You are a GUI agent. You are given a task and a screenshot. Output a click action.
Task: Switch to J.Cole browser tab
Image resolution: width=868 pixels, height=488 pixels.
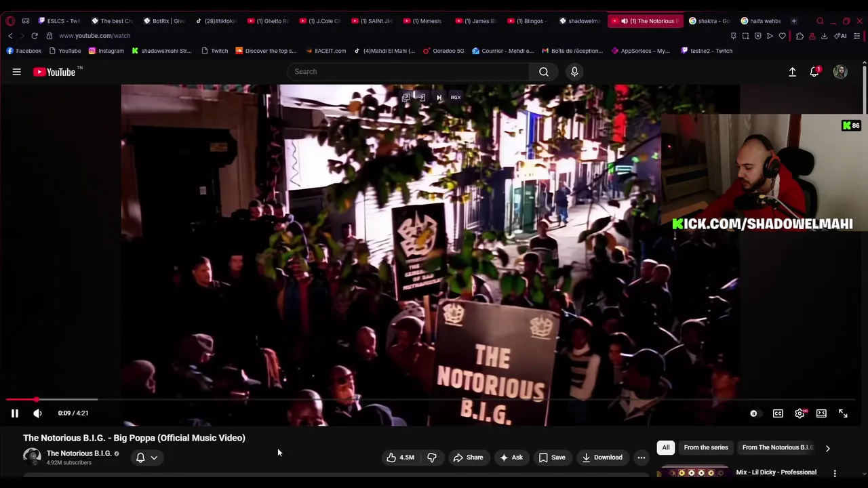click(x=320, y=21)
